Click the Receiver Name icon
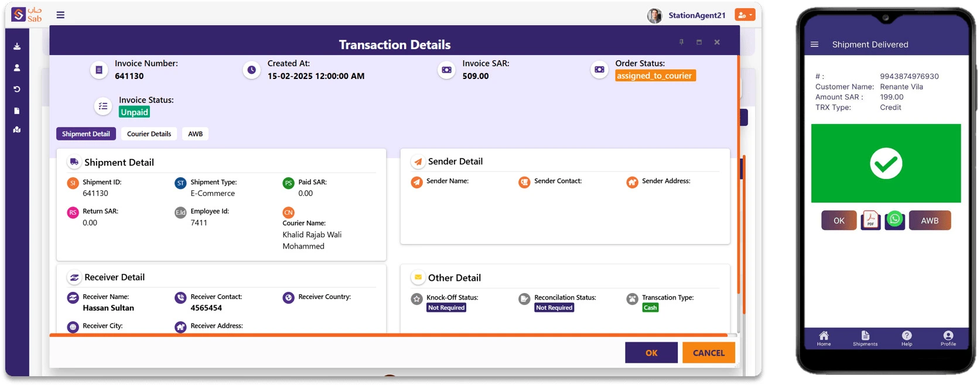 click(x=73, y=298)
